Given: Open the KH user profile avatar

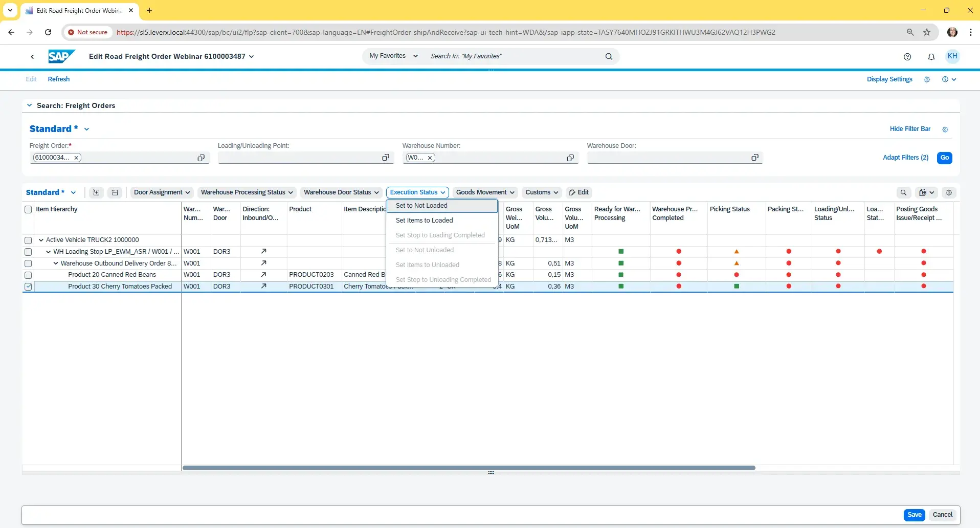Looking at the screenshot, I should coord(952,56).
